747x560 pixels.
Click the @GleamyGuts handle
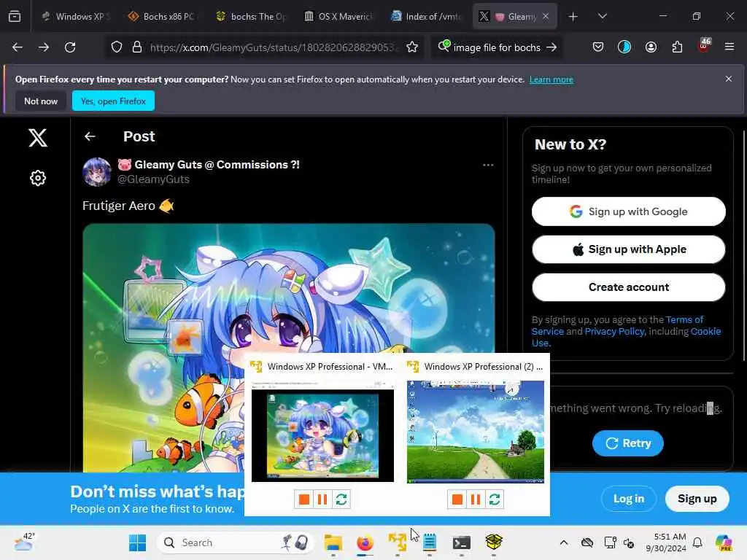click(x=153, y=179)
